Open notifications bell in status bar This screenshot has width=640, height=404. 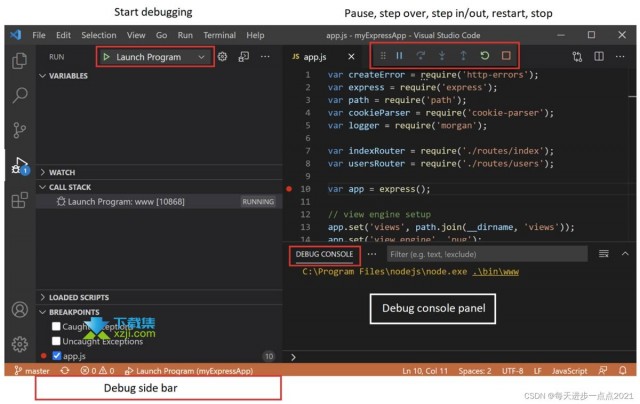coord(622,371)
